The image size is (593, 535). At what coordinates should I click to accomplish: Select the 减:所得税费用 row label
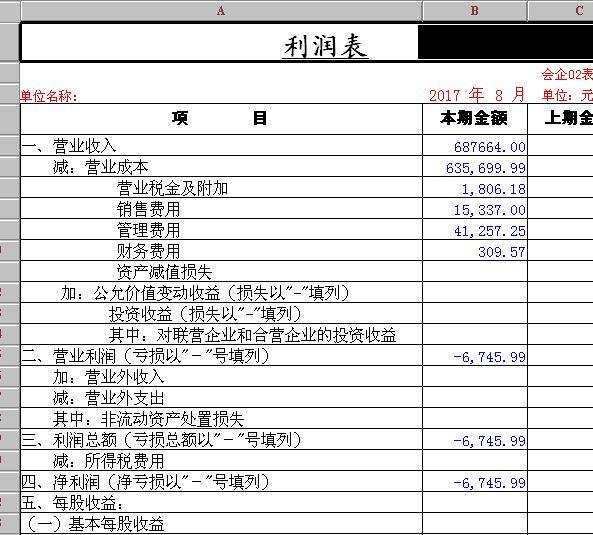point(109,461)
